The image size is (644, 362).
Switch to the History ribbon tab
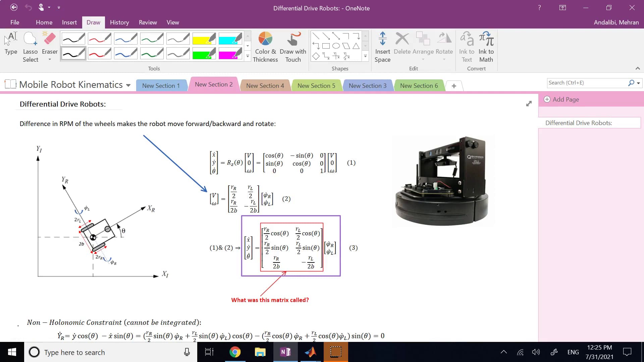click(x=119, y=22)
